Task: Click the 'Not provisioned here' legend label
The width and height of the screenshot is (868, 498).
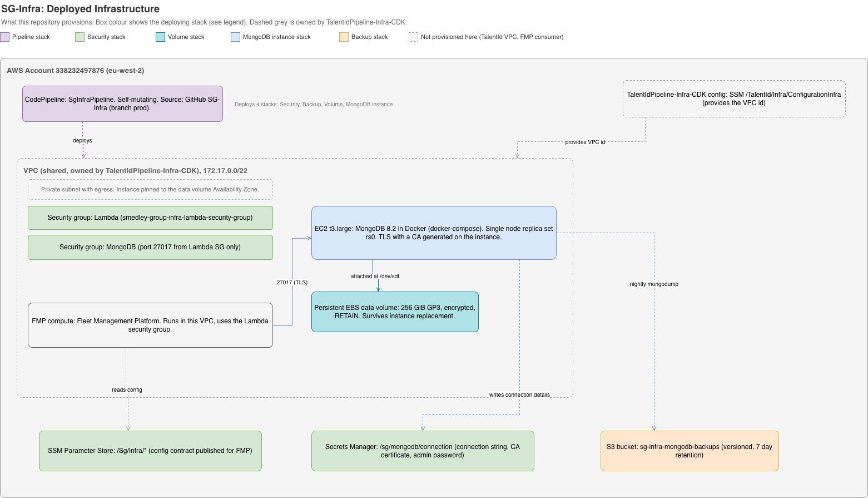Action: click(x=492, y=37)
